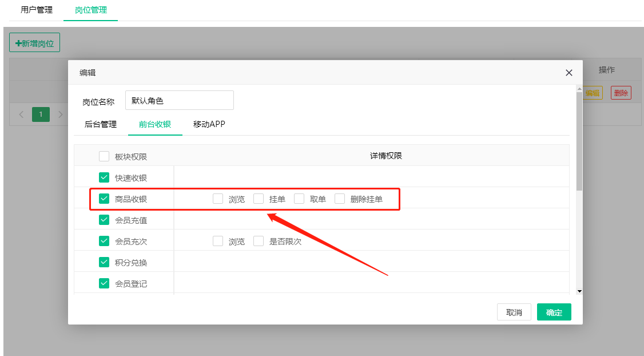Click the next page arrow in pagination
644x356 pixels.
click(60, 114)
